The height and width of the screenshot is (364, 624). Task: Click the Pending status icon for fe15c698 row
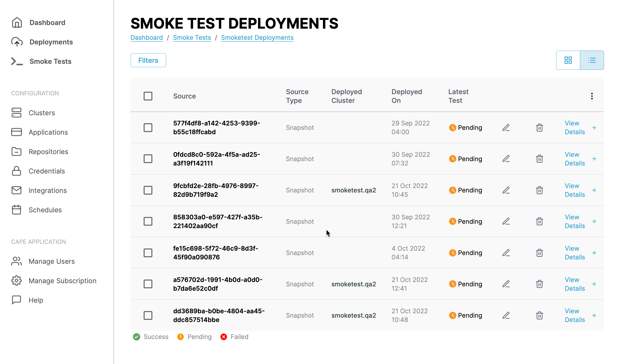453,253
